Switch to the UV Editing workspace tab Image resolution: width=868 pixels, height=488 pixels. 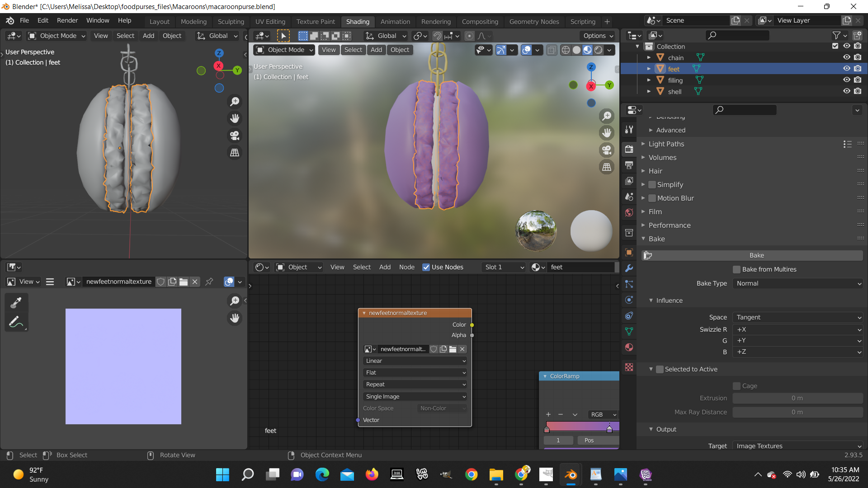pos(270,21)
